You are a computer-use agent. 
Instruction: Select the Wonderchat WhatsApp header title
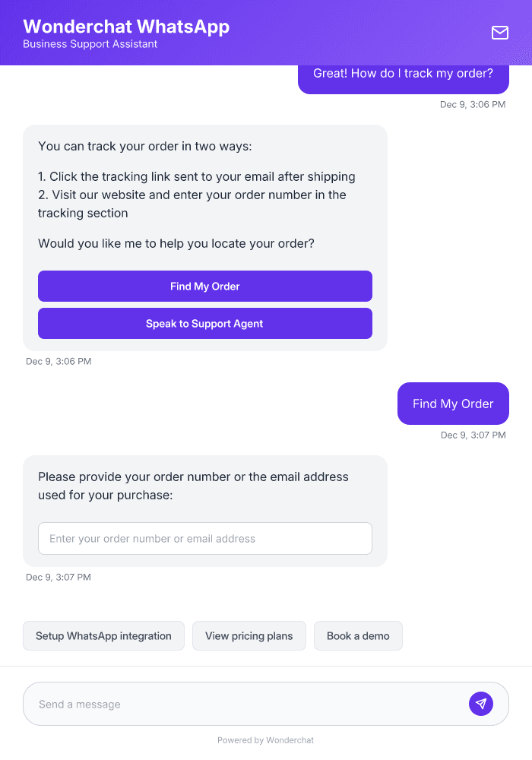click(126, 27)
